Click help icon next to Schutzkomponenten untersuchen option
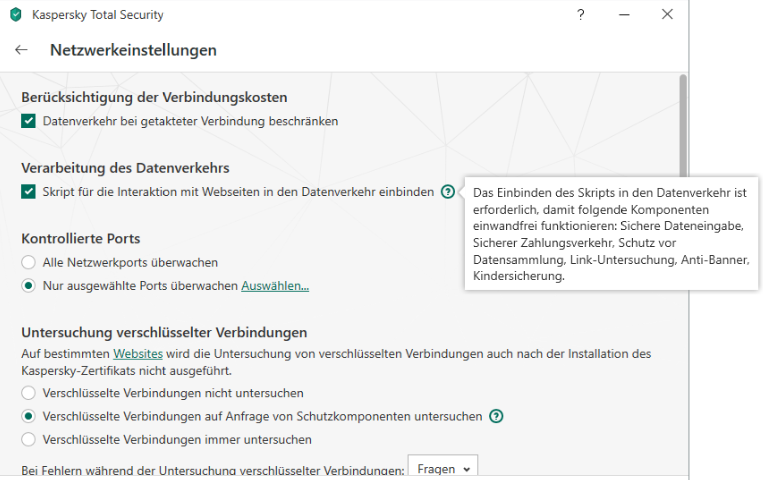Screen dimensions: 775x480 496,416
